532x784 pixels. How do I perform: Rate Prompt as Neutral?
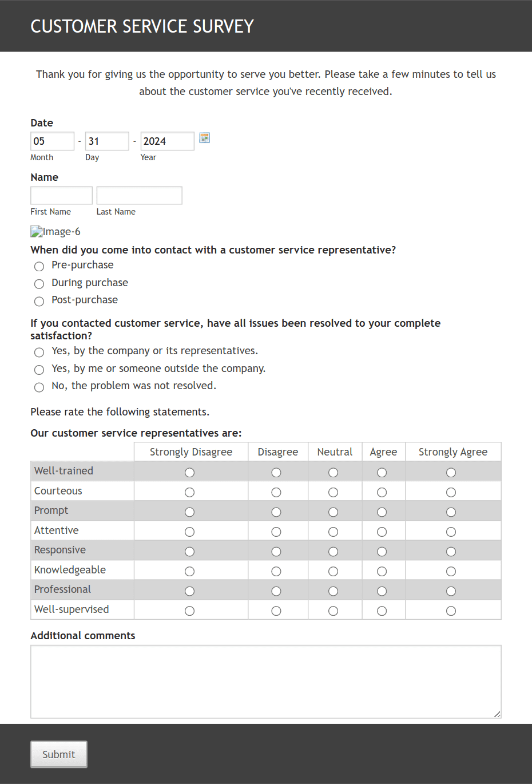pyautogui.click(x=333, y=512)
